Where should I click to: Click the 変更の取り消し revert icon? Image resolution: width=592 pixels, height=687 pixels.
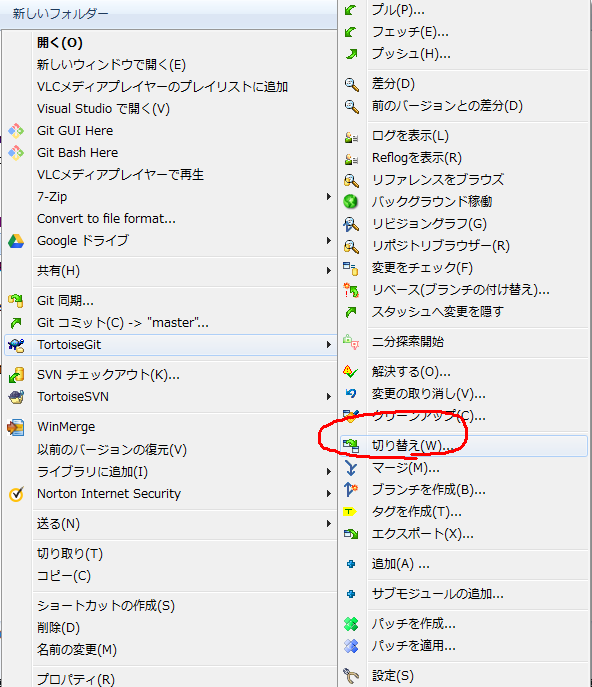click(351, 393)
